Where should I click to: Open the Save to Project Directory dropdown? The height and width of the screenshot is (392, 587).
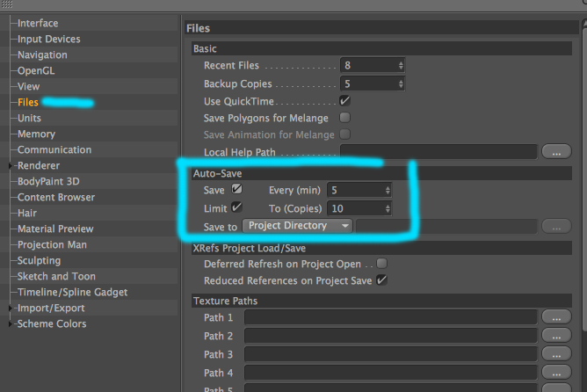pyautogui.click(x=297, y=226)
